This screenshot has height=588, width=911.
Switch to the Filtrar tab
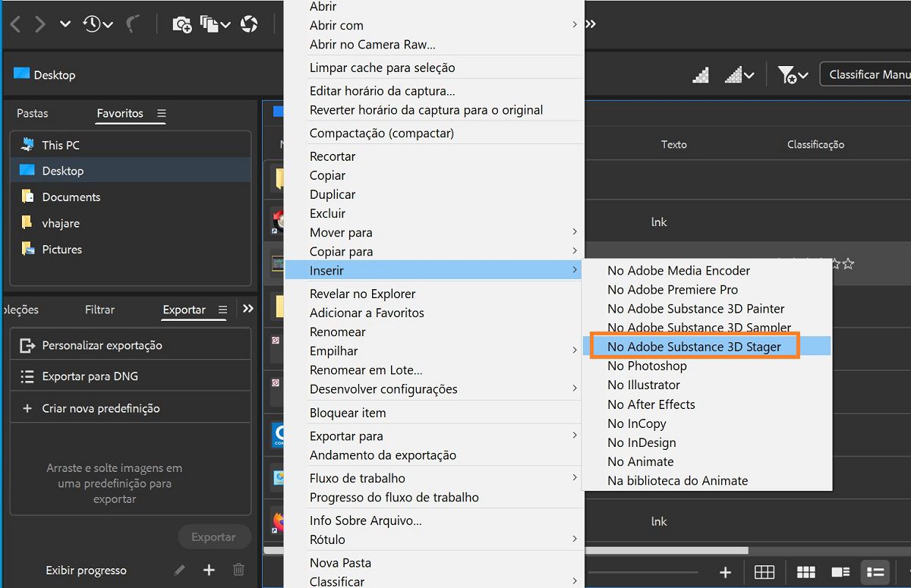(99, 310)
